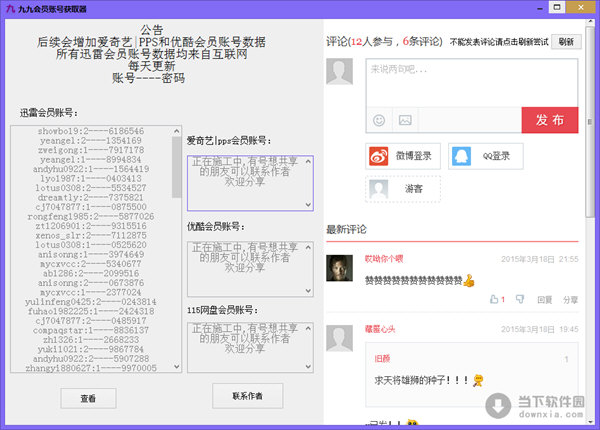Select account row zhangyi880627:1-----9970005

[91, 368]
